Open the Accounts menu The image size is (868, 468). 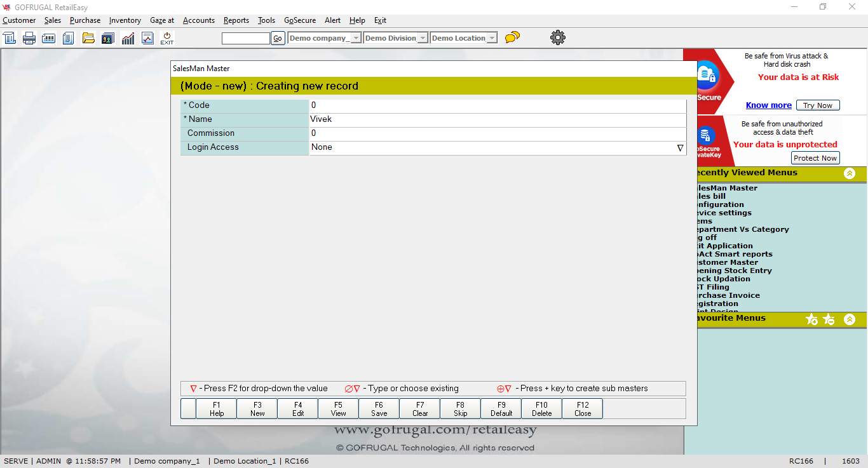pyautogui.click(x=199, y=20)
